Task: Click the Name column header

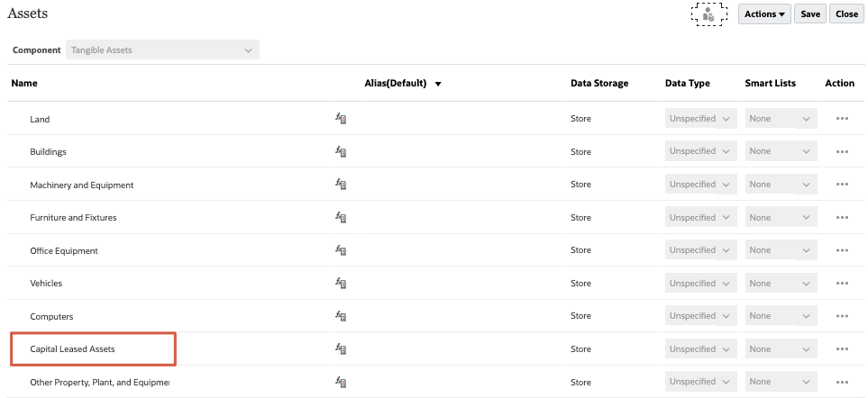Action: pos(24,83)
